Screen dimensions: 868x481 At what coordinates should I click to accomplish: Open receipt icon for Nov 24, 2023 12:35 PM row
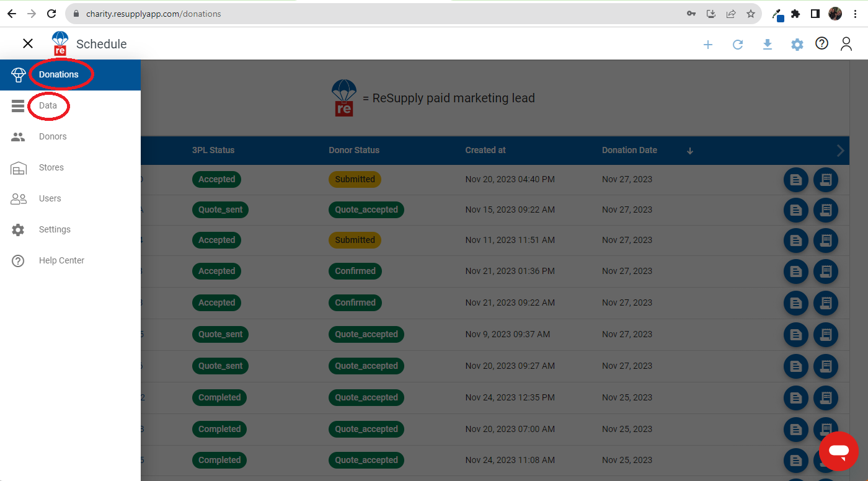[826, 399]
